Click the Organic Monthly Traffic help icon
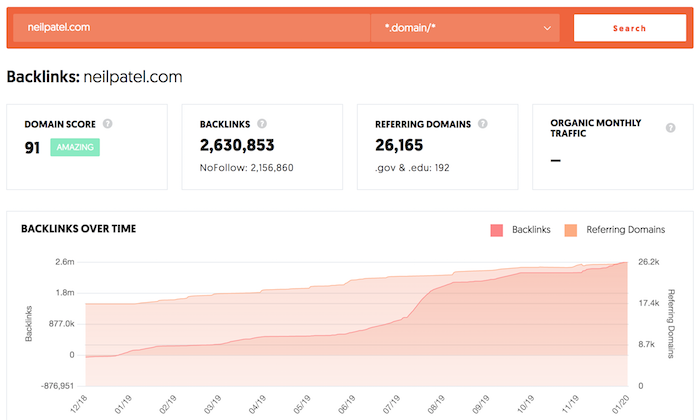700x420 pixels. click(671, 128)
